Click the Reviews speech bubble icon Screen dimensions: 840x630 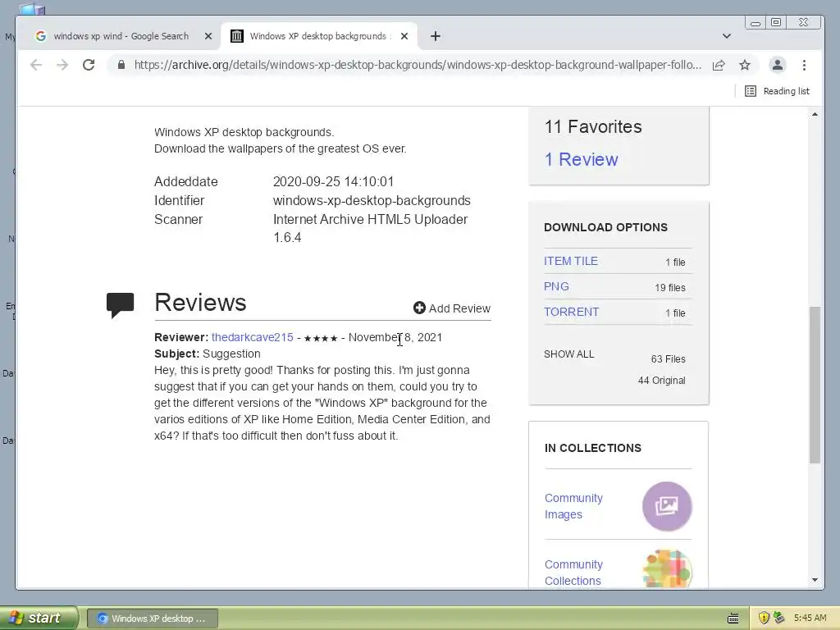[x=120, y=305]
